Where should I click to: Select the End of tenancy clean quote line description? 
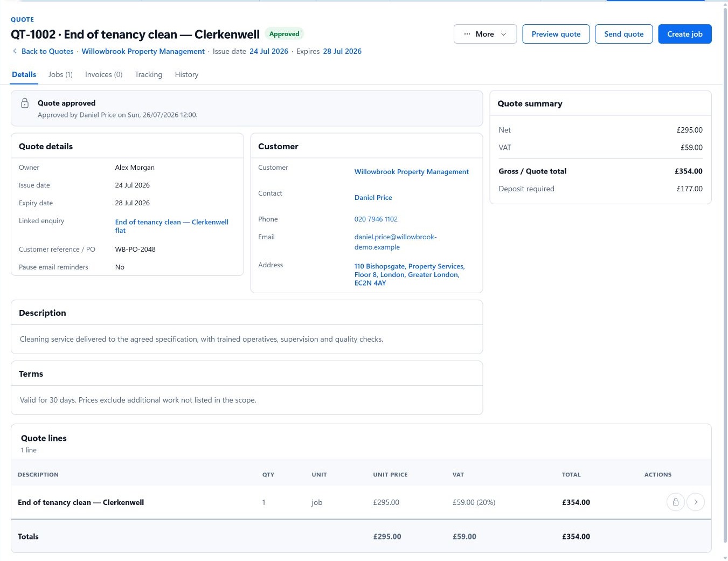[81, 502]
